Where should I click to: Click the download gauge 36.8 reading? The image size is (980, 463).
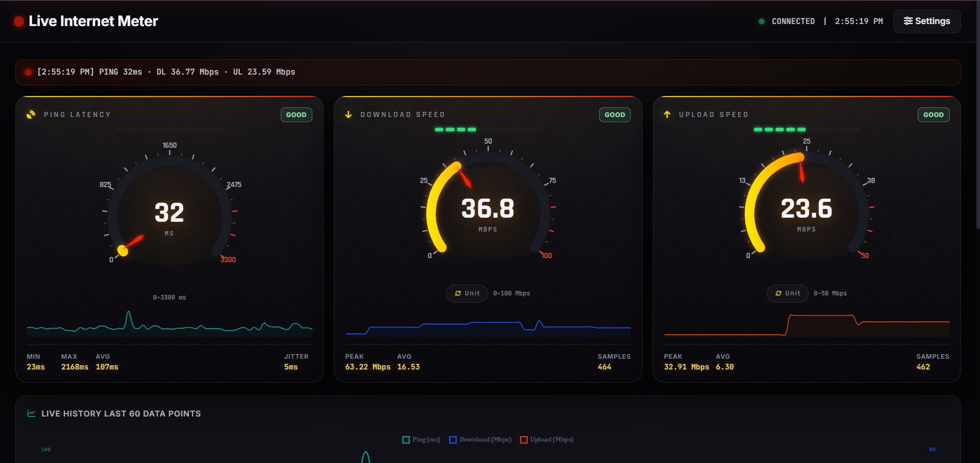tap(488, 209)
